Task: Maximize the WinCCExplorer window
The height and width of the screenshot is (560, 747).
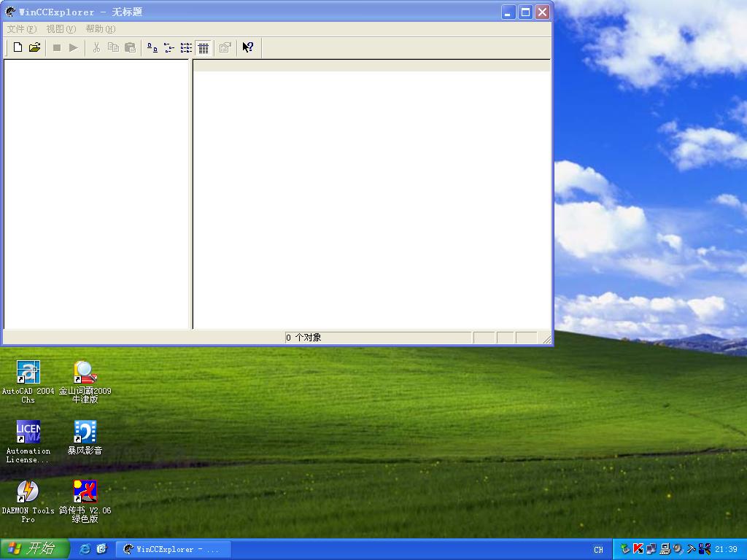Action: pyautogui.click(x=525, y=12)
